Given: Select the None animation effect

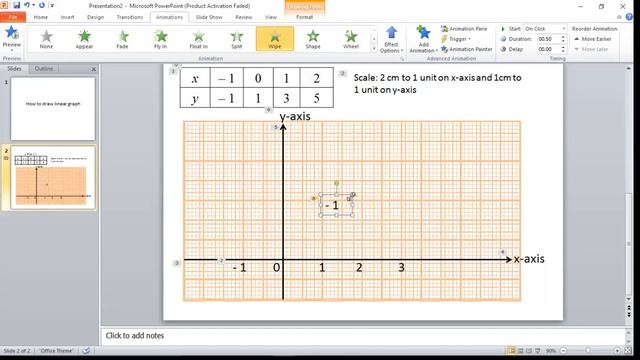Looking at the screenshot, I should [46, 39].
